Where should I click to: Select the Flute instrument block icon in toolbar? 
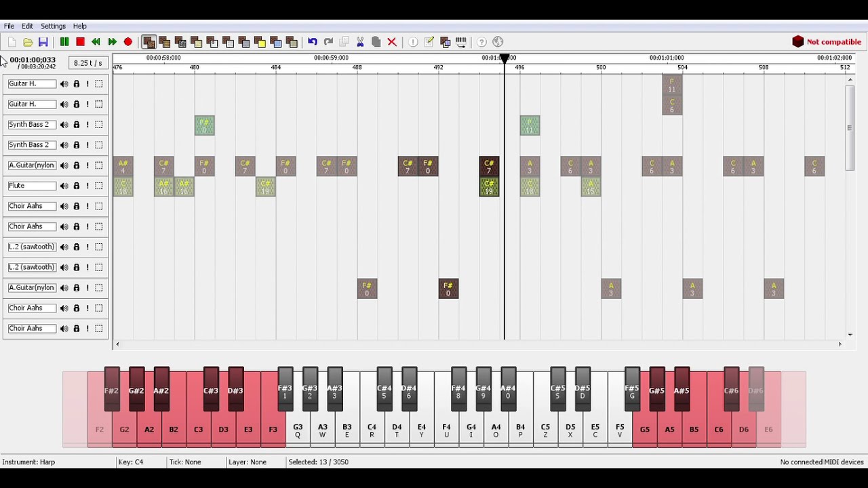pos(244,42)
